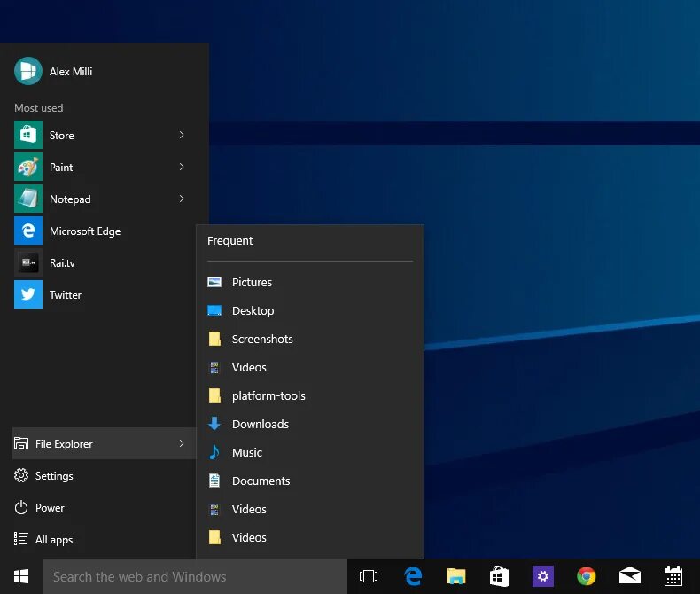Screen dimensions: 700x594
Task: Click the Pictures label in Frequent list
Action: (x=252, y=282)
